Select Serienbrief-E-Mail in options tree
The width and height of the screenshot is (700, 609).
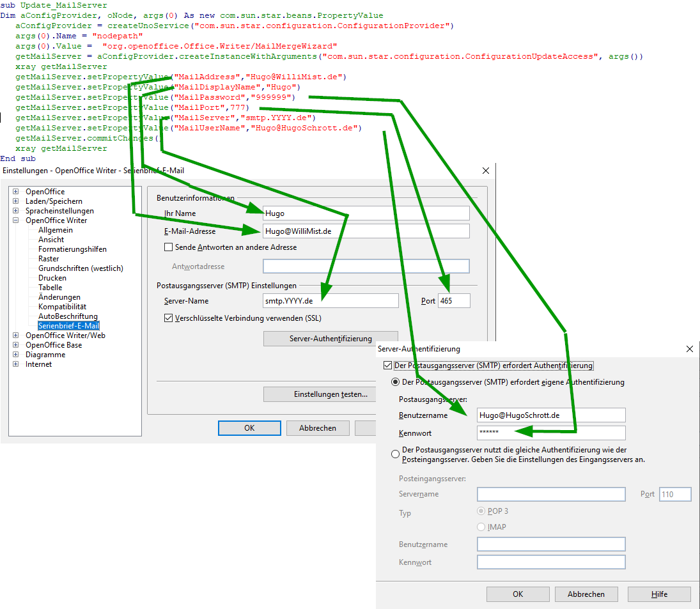coord(68,326)
